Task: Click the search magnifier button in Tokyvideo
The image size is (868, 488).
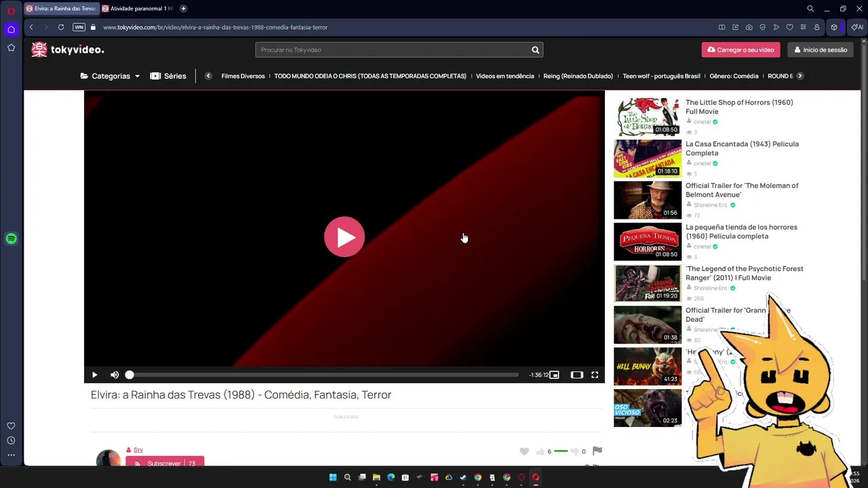Action: [x=536, y=49]
